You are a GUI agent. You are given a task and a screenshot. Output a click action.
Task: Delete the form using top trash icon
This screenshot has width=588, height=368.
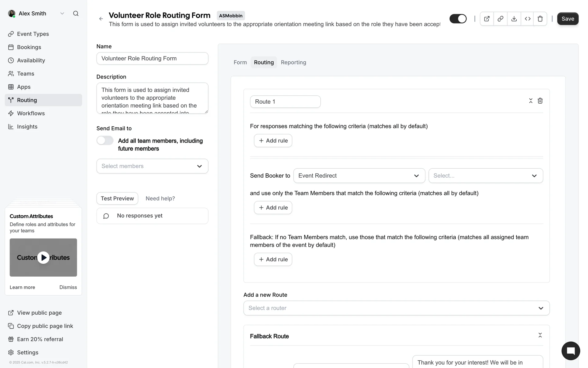click(540, 19)
